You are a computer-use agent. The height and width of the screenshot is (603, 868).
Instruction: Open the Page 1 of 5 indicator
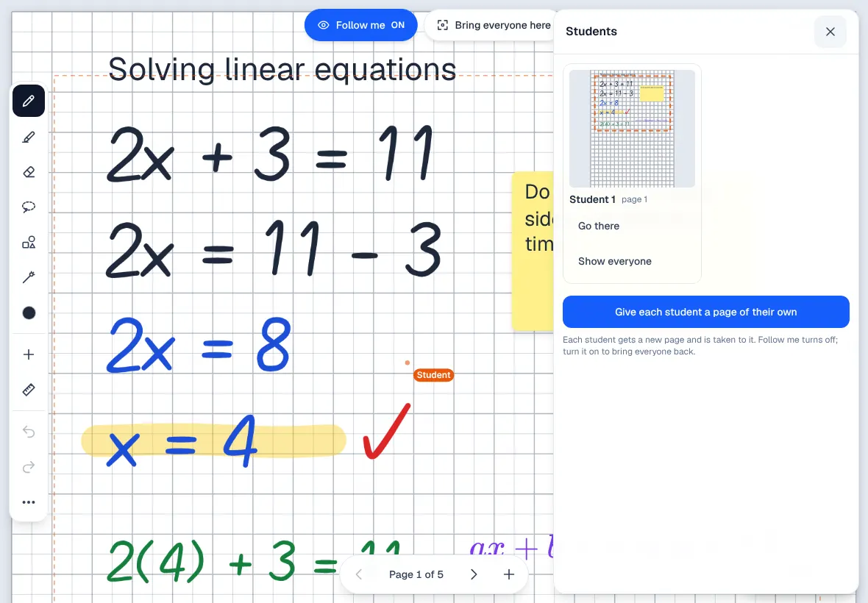[416, 575]
